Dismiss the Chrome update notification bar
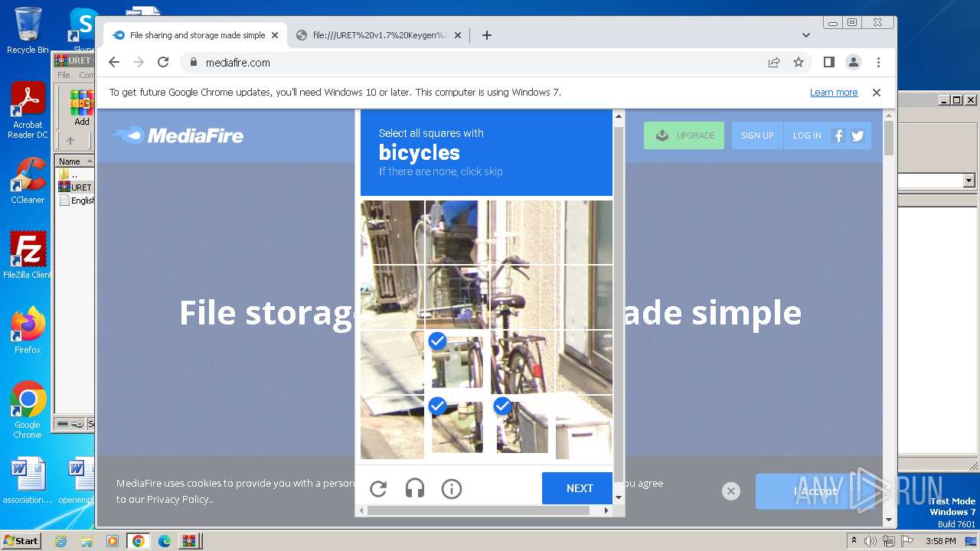The image size is (980, 551). point(877,93)
